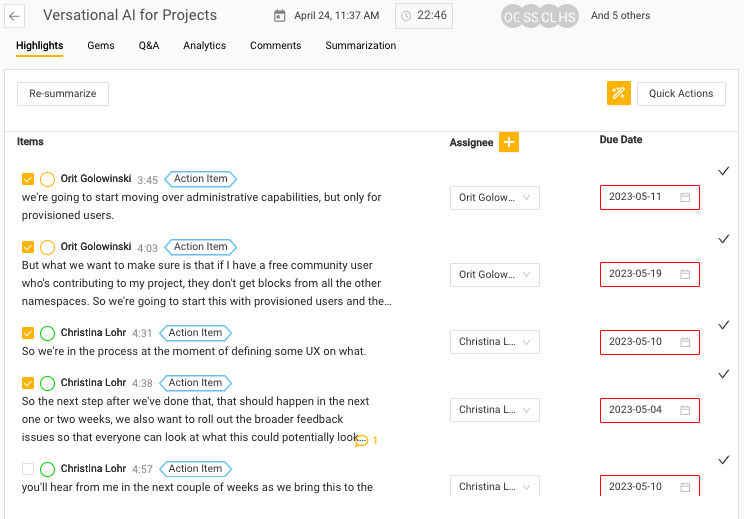Switch to the Analytics tab
Screen dimensions: 744x519
(204, 46)
